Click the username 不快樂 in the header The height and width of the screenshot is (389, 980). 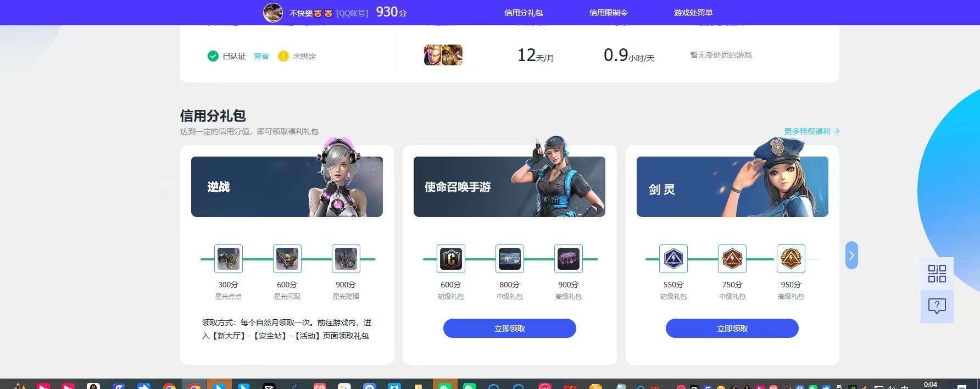(x=311, y=13)
